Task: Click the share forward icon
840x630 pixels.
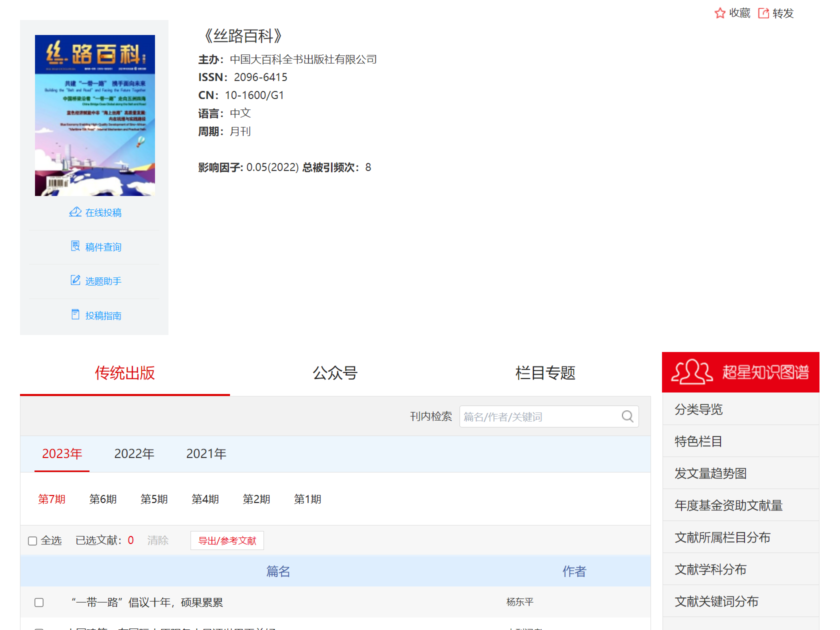Action: 763,13
